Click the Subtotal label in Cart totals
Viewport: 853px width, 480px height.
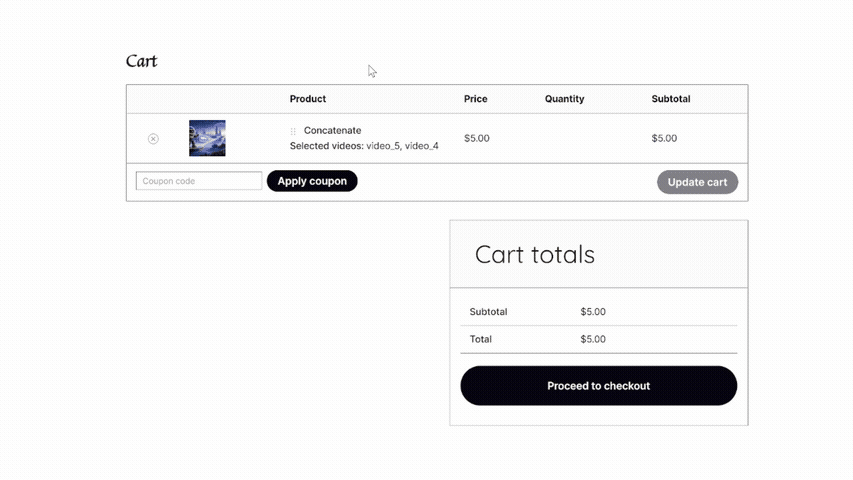coord(488,312)
